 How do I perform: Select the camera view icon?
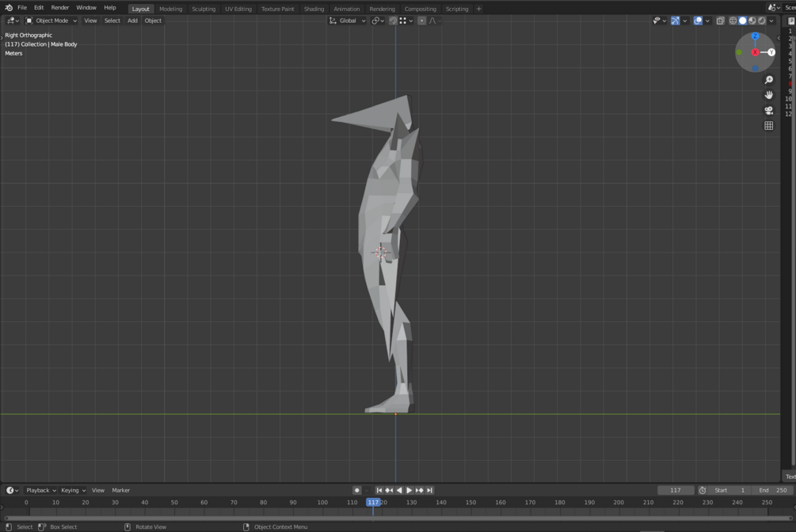tap(768, 110)
